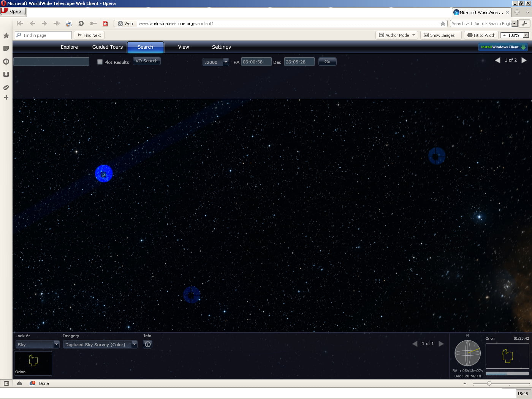This screenshot has width=532, height=399.
Task: Click the 15:48 system clock
Action: 523,394
